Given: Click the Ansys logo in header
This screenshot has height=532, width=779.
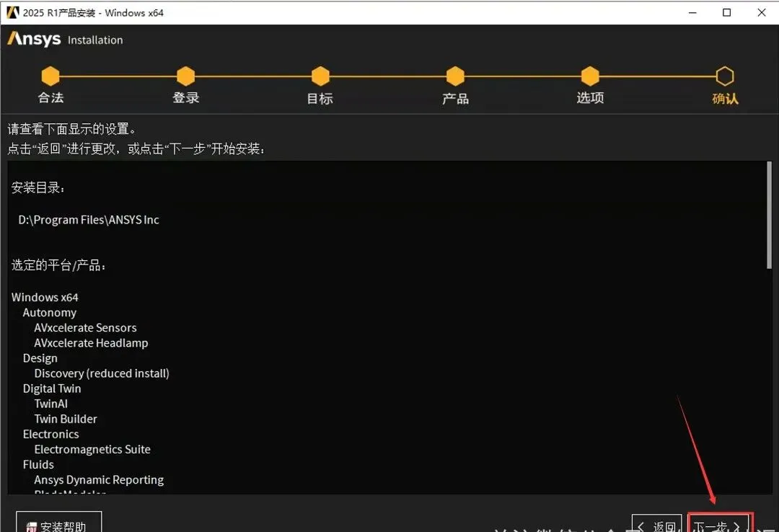Looking at the screenshot, I should [35, 39].
